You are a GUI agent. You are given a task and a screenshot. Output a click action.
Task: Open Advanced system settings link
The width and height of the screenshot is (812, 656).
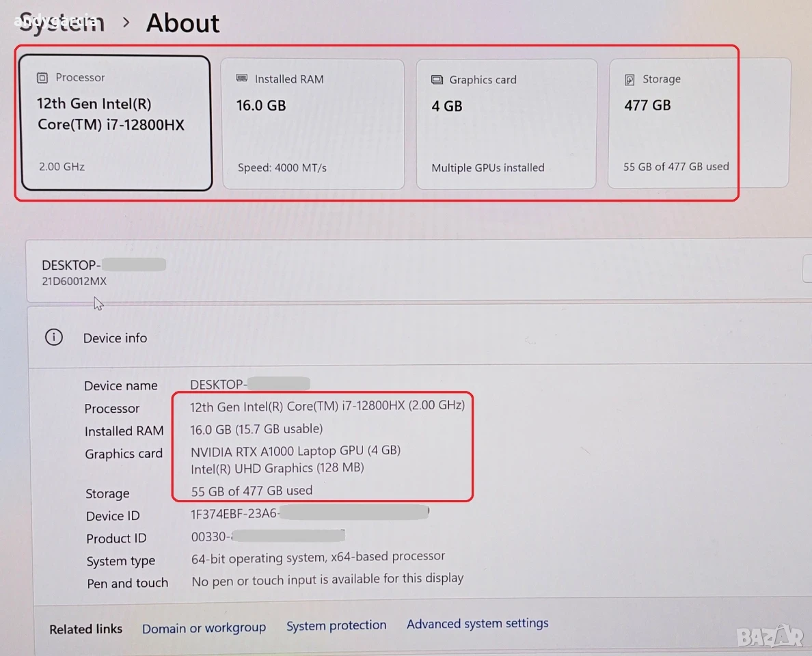478,623
